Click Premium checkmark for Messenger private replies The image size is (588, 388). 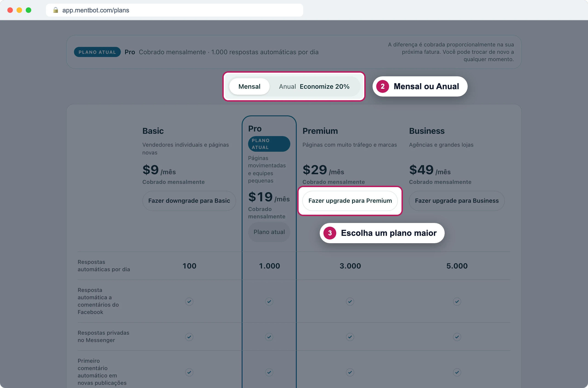pos(350,337)
